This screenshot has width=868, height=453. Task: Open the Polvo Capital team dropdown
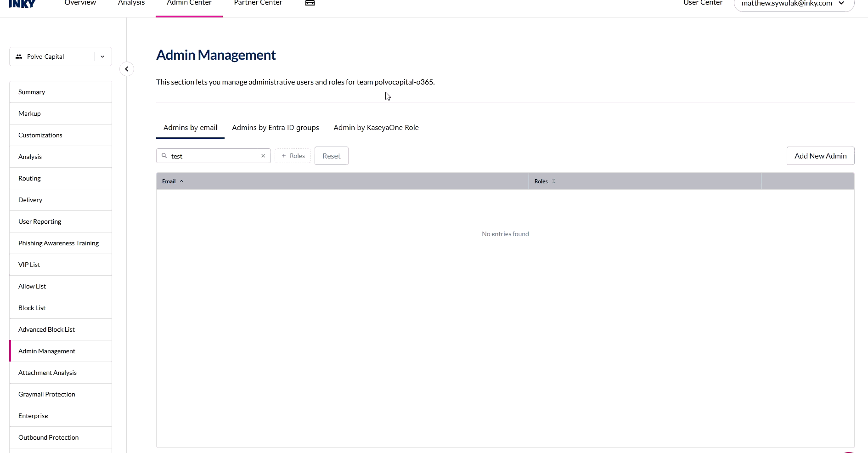[x=102, y=57]
